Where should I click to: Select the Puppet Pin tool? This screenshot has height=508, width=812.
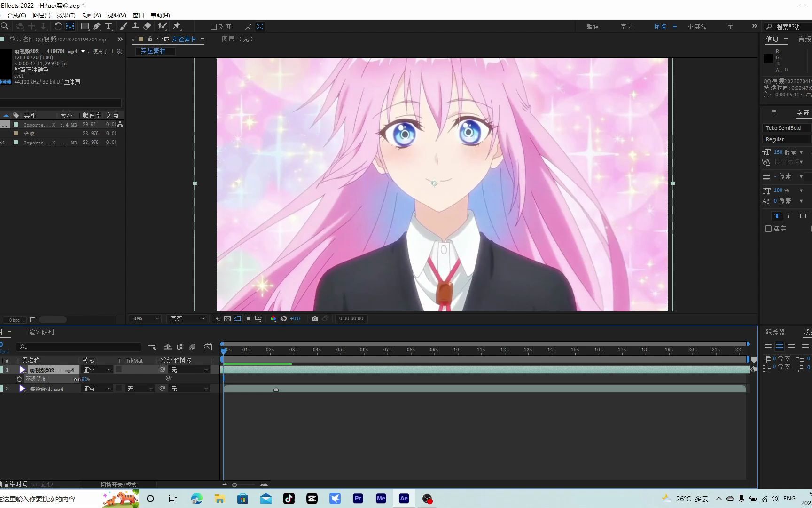(177, 26)
